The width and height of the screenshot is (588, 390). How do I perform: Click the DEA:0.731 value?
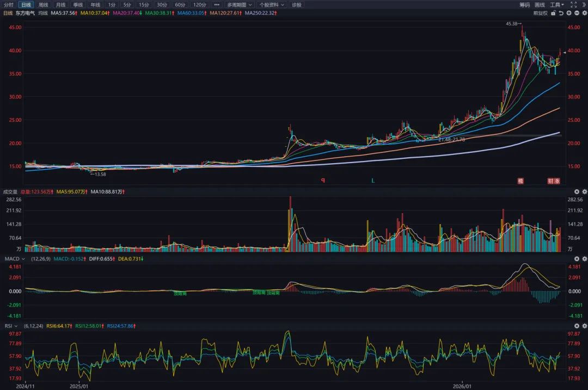(131, 259)
